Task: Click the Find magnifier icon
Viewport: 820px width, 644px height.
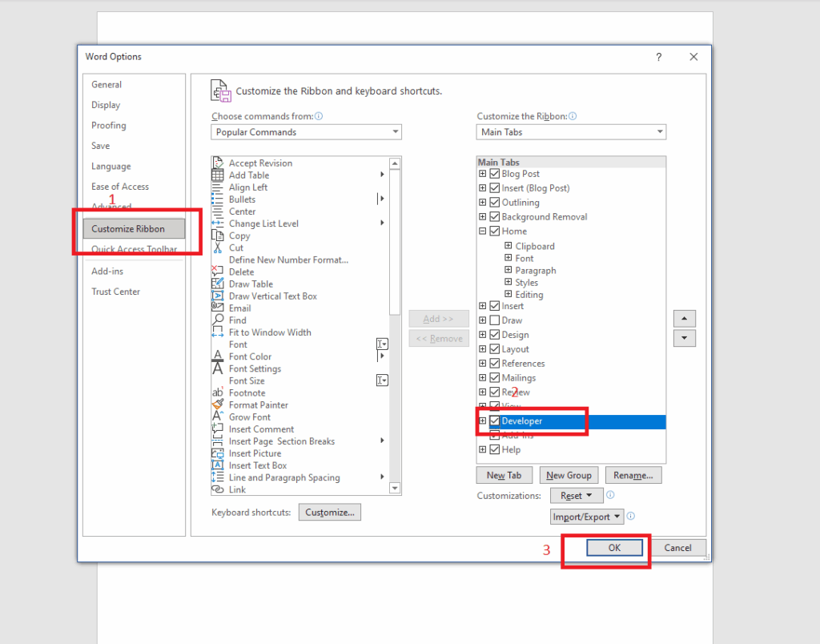Action: 218,320
